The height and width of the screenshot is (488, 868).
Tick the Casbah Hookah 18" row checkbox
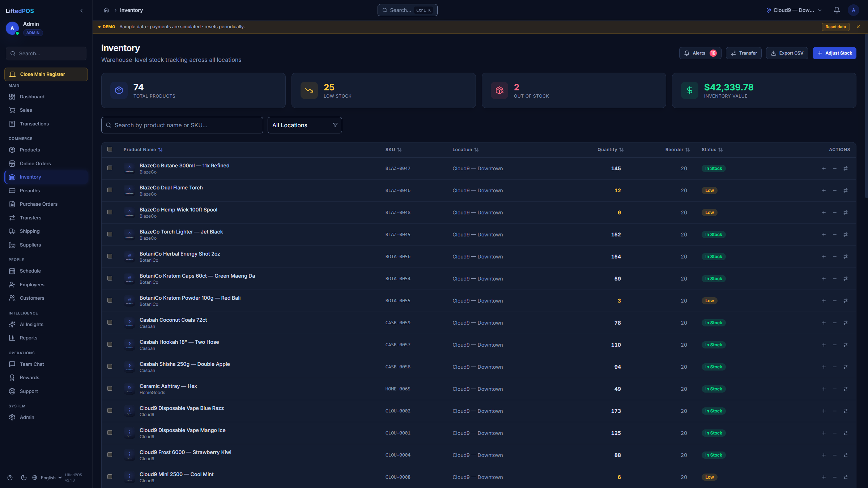tap(110, 344)
